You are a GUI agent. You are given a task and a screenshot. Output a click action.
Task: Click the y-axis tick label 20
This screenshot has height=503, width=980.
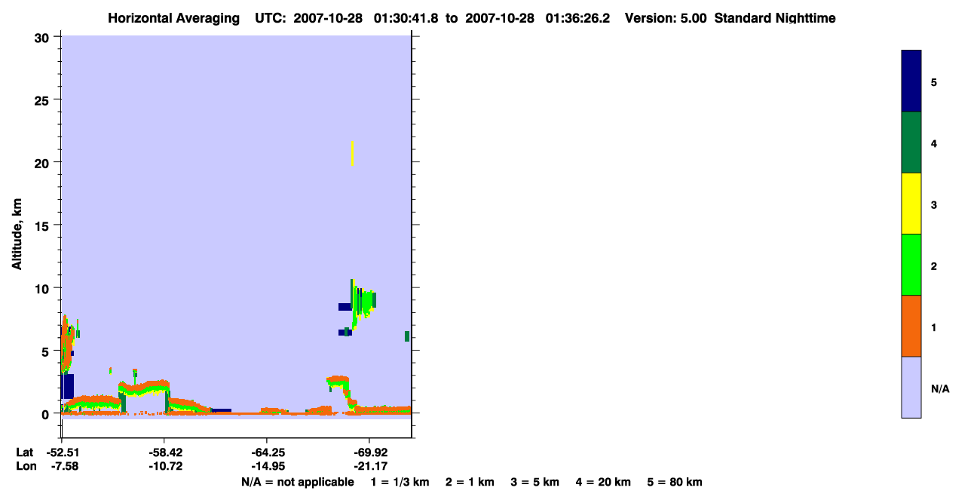44,162
